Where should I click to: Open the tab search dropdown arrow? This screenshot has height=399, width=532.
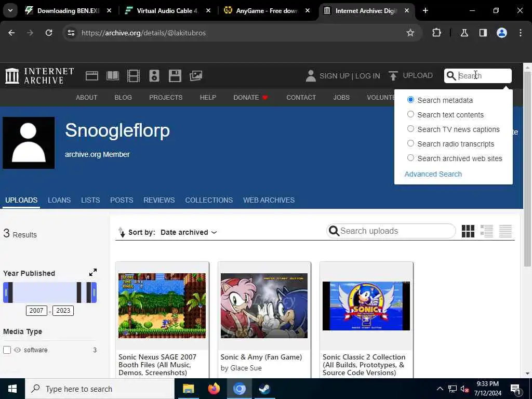(10, 10)
